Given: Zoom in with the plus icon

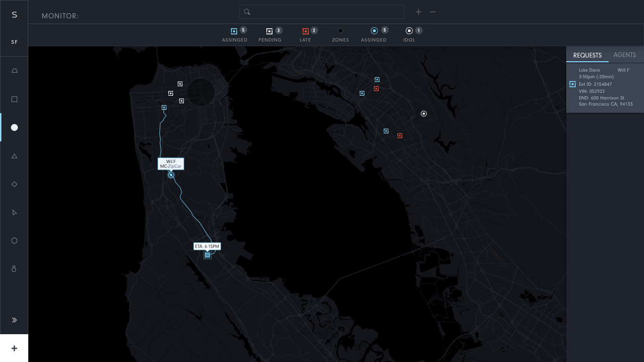Looking at the screenshot, I should (x=419, y=12).
